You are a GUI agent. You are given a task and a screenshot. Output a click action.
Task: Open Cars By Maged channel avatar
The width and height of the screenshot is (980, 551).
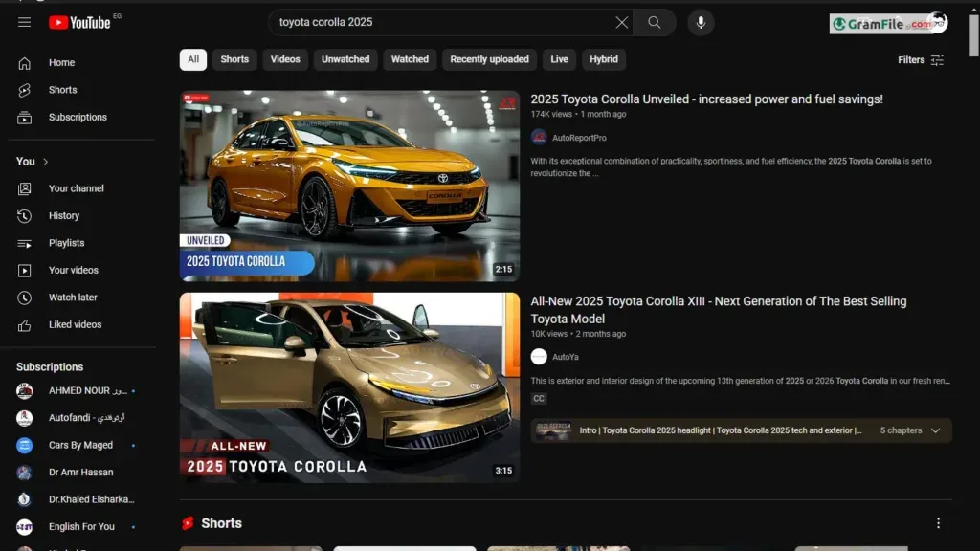pos(24,445)
